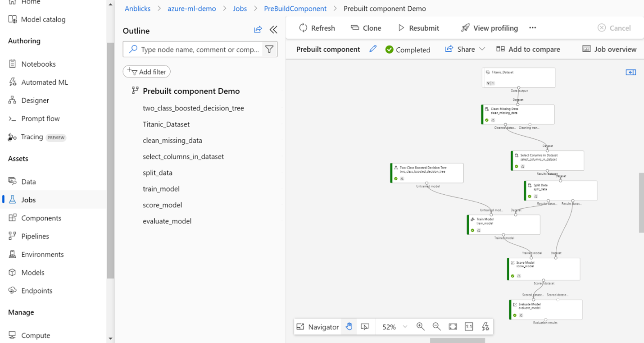This screenshot has height=343, width=644.
Task: Click the Train Model node
Action: (503, 224)
